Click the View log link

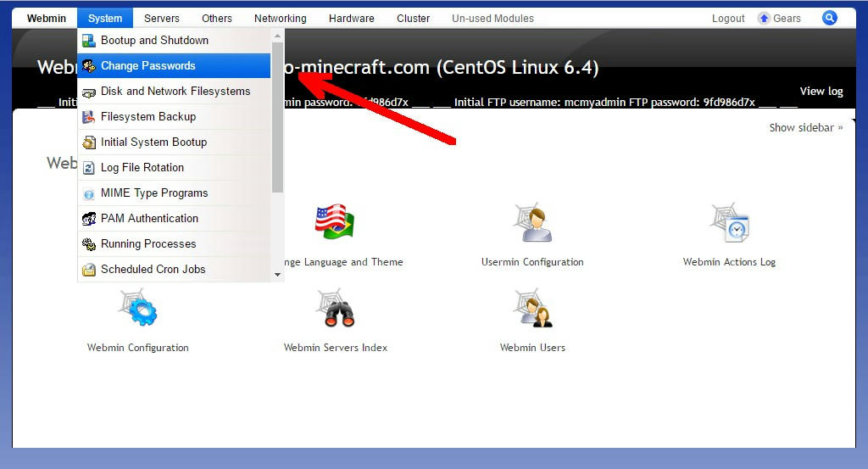821,92
